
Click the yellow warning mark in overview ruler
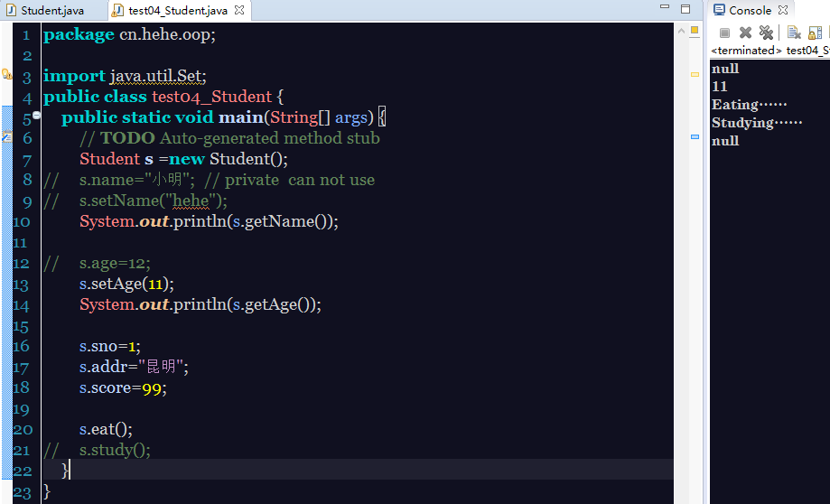pyautogui.click(x=695, y=75)
